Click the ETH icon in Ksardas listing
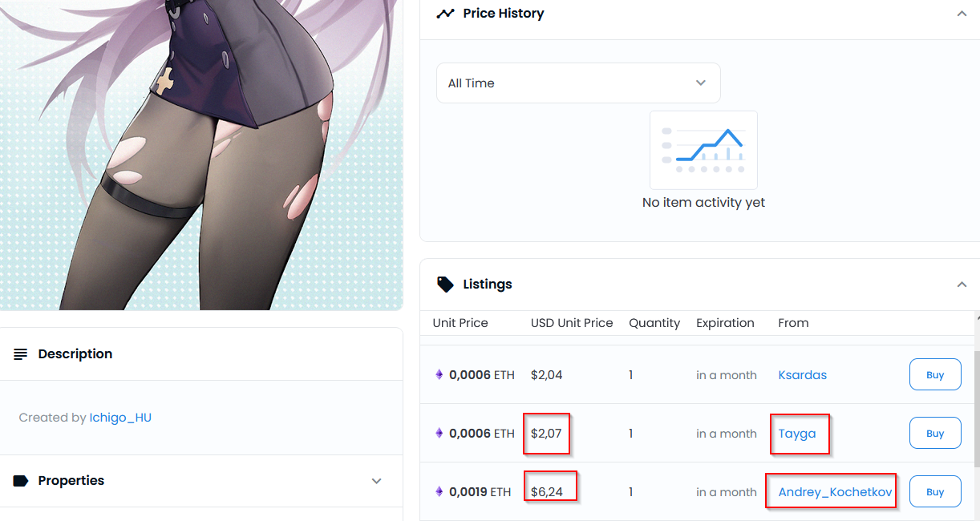The height and width of the screenshot is (521, 980). point(439,374)
